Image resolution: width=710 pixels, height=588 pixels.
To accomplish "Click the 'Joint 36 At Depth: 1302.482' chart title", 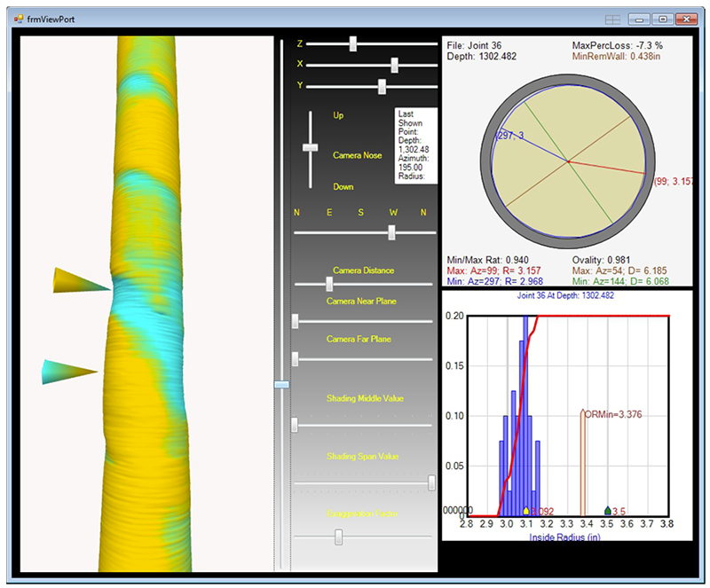I will click(565, 295).
